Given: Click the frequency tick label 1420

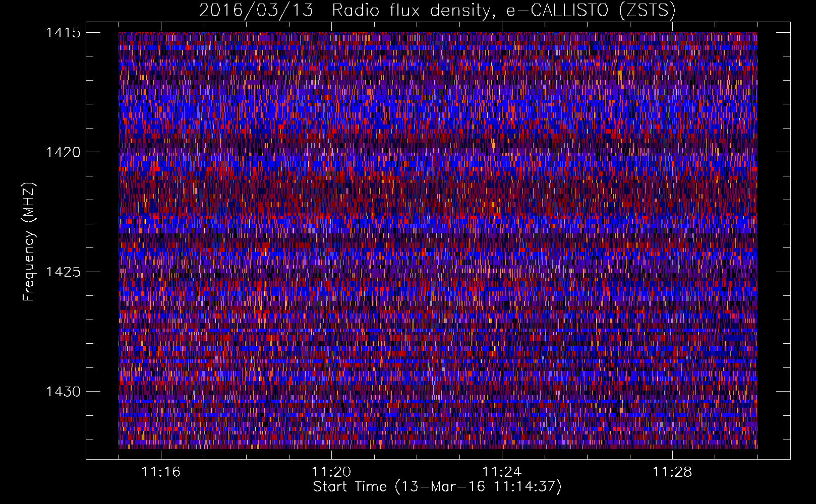Looking at the screenshot, I should click(x=63, y=152).
